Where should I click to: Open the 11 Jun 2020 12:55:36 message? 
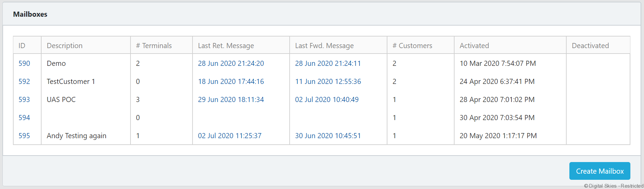[x=328, y=82]
